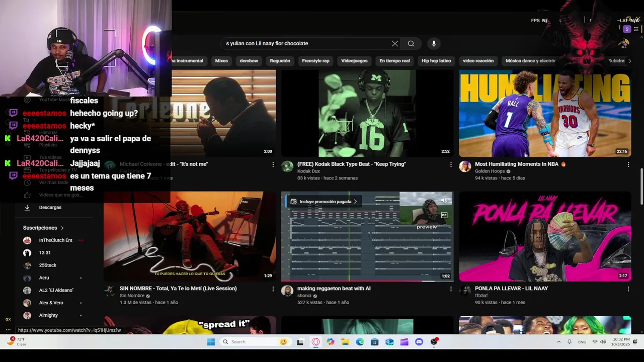
Task: Seek on the preview progress bar
Action: click(367, 281)
